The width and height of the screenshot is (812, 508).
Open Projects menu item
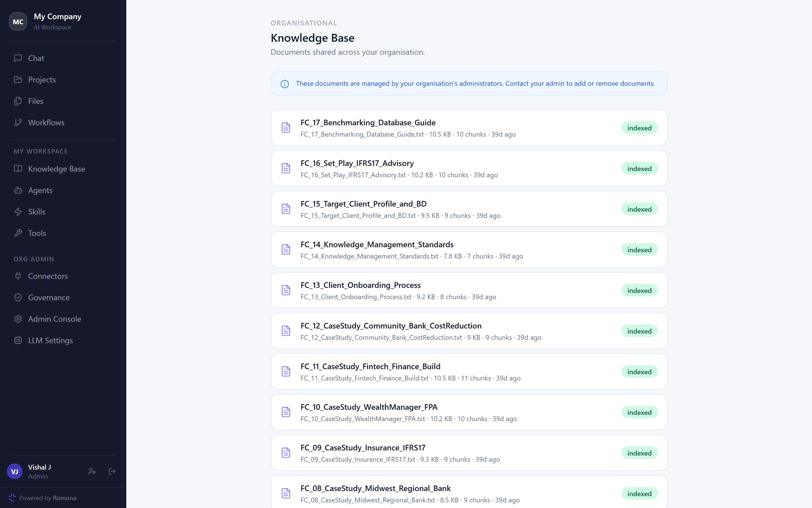pos(63,80)
